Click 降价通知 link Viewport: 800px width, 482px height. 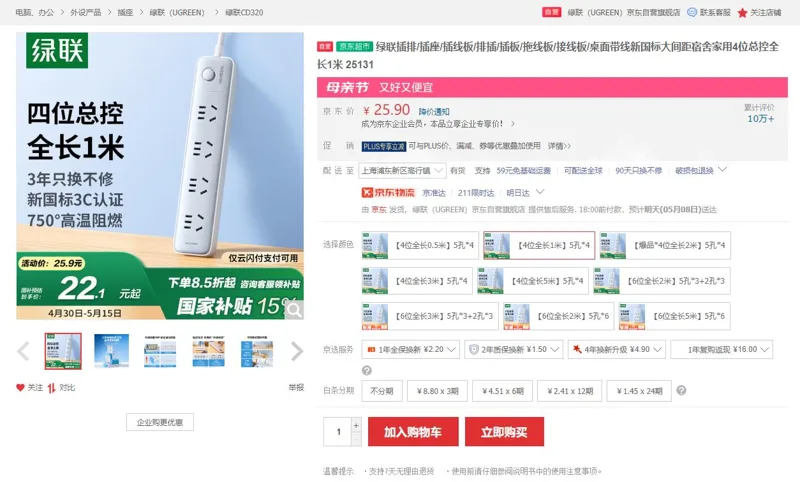[434, 112]
